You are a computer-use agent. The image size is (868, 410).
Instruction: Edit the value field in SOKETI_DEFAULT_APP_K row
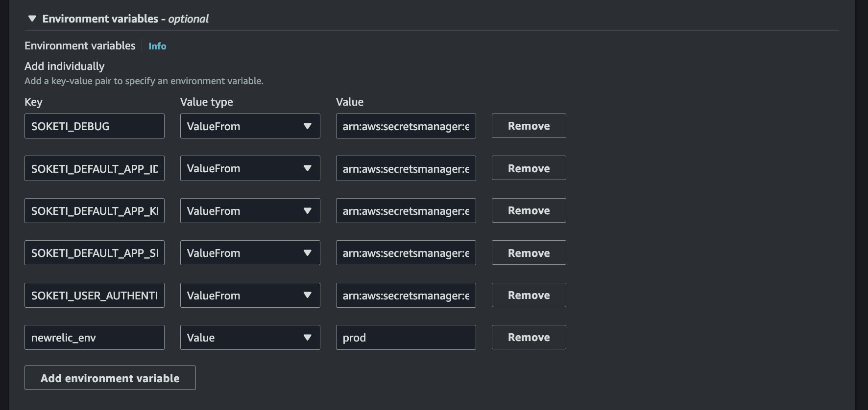click(406, 211)
